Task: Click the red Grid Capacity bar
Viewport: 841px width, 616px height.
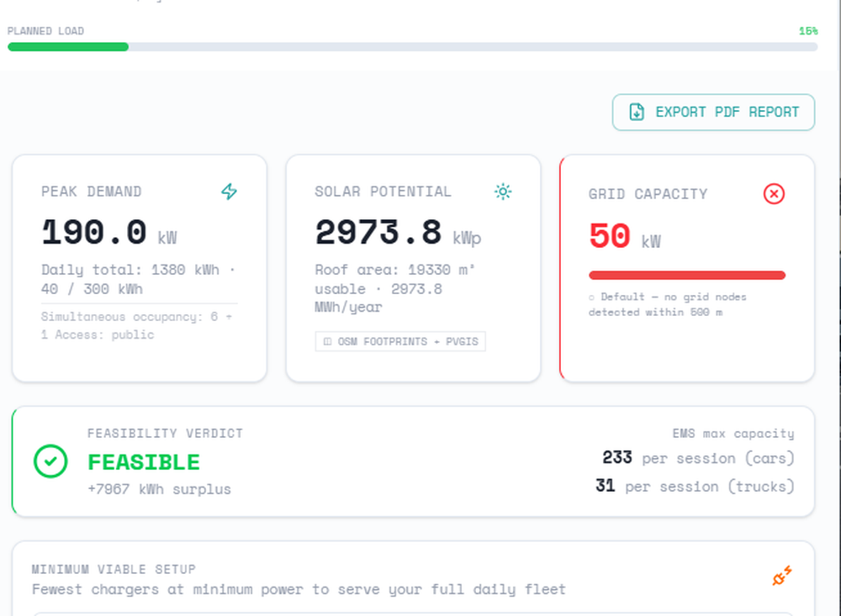Action: (x=686, y=275)
